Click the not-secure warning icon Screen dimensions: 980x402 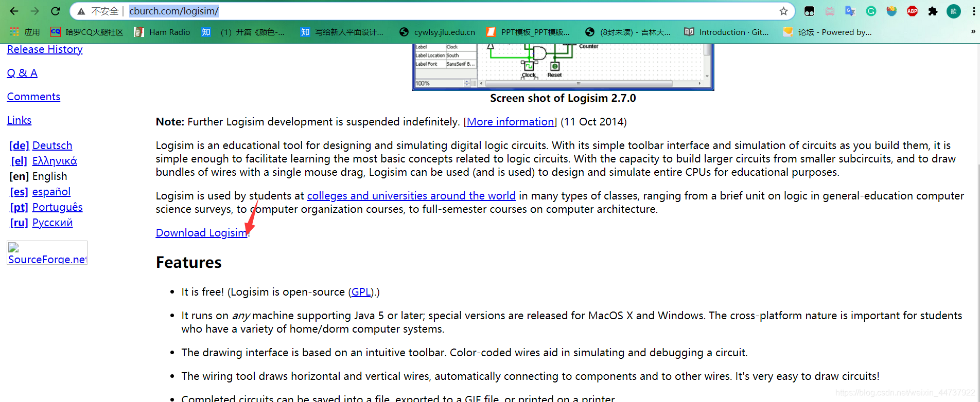pyautogui.click(x=81, y=11)
